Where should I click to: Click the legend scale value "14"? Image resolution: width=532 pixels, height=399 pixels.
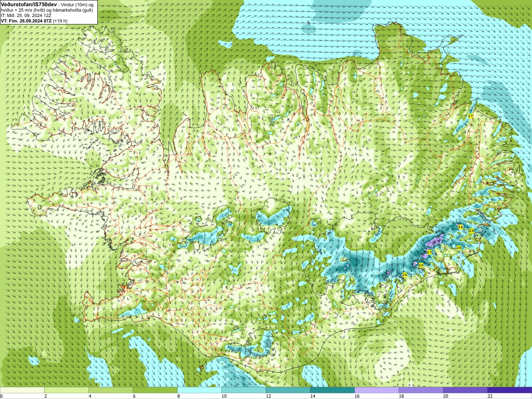pos(313,396)
